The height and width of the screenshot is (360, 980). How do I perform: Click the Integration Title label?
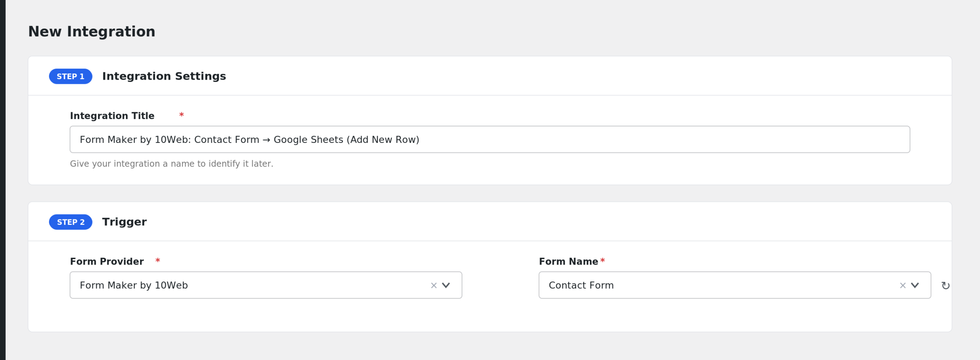(x=112, y=116)
